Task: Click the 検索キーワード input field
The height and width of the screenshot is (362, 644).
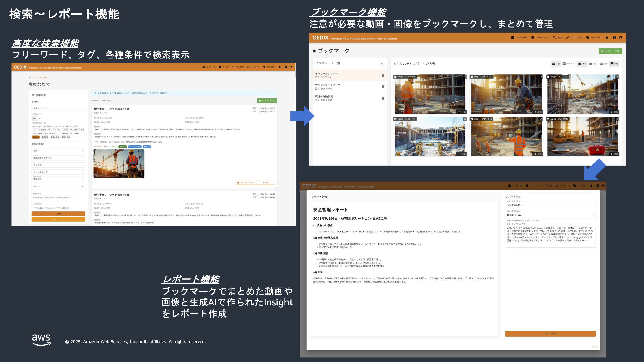Action: [58, 108]
